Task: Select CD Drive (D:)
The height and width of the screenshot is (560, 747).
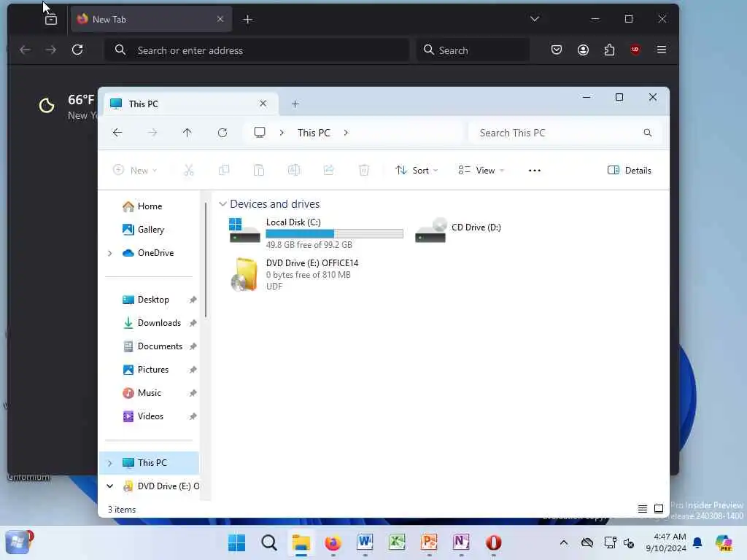Action: [459, 230]
